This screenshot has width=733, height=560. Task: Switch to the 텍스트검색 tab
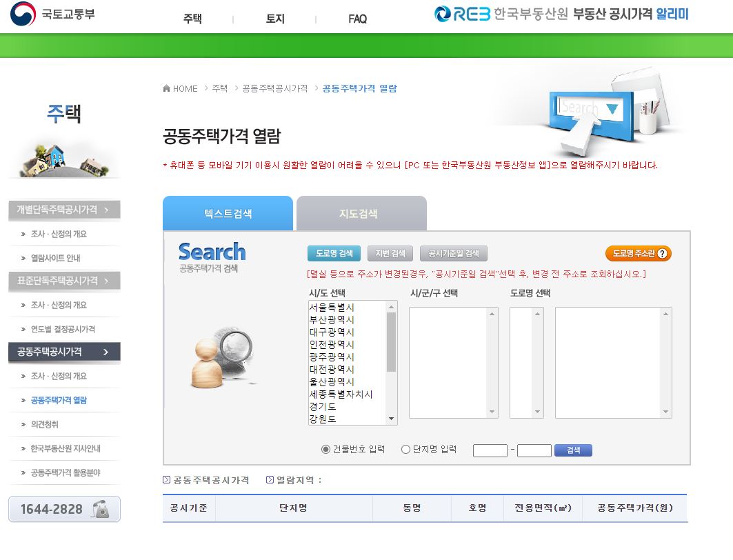click(228, 213)
